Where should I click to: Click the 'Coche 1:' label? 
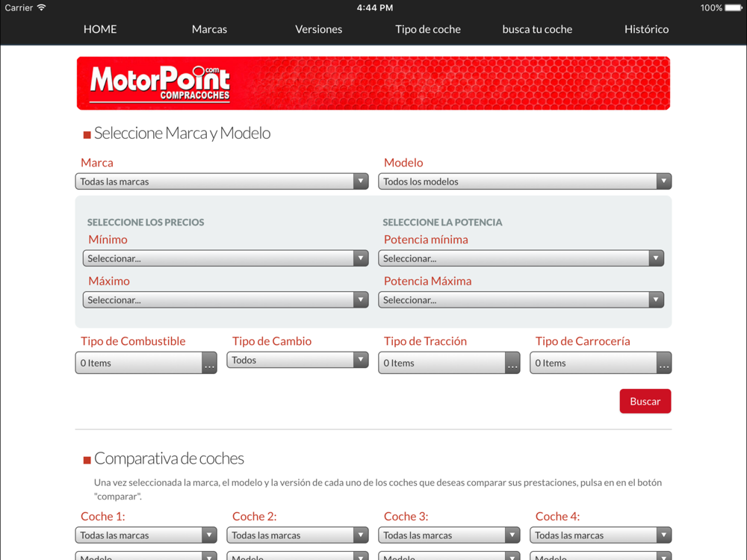point(103,516)
